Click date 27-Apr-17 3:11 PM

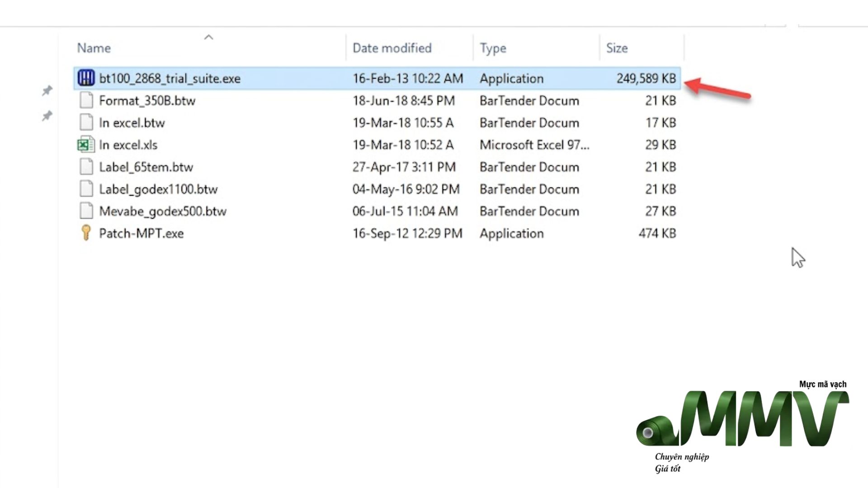tap(404, 167)
